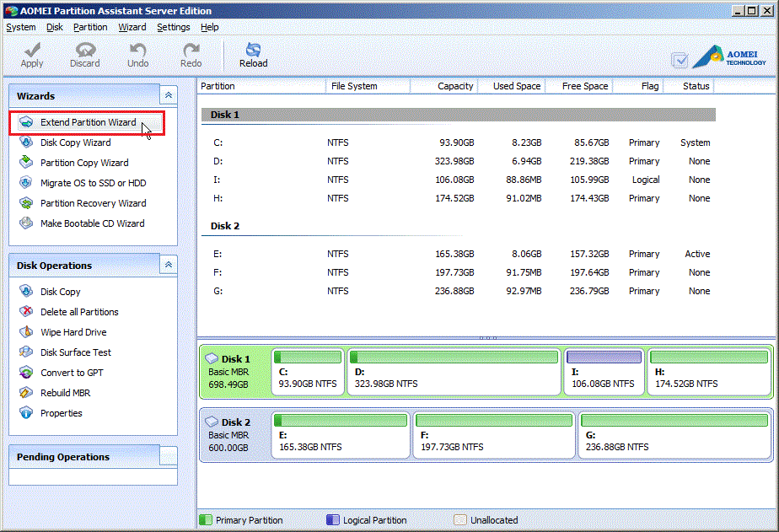This screenshot has height=532, width=779.
Task: Select the I: row in partition list
Action: click(458, 180)
